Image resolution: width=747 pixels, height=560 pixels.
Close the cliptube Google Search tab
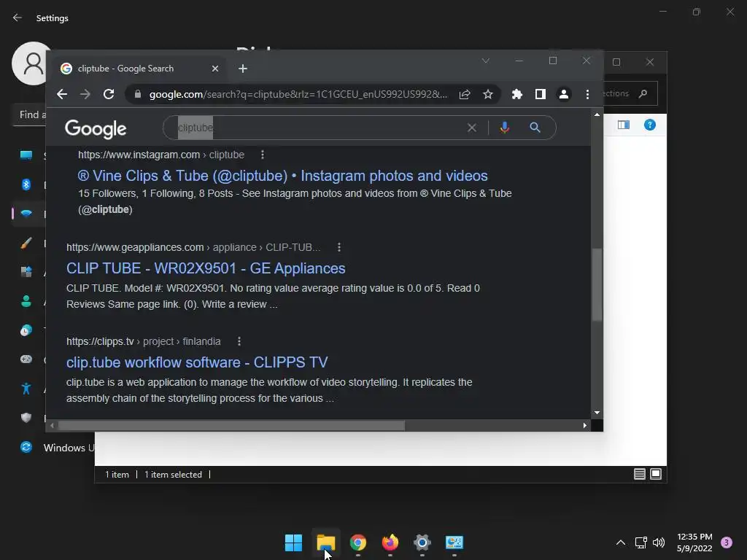pos(215,69)
